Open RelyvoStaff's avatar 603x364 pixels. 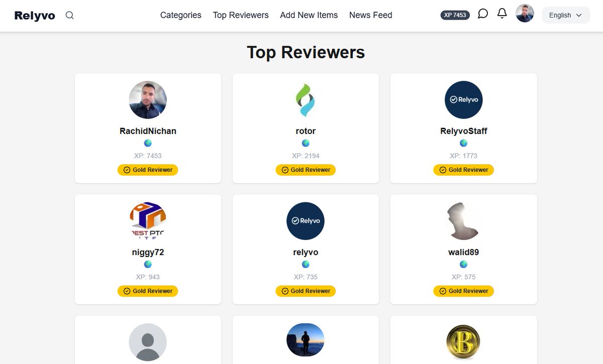[464, 100]
